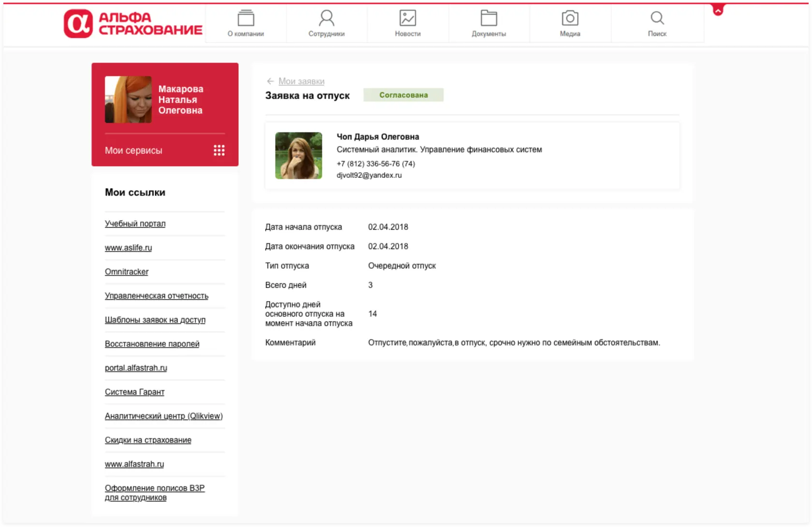Go back to Мои заявки link
The image size is (812, 527).
click(x=301, y=81)
